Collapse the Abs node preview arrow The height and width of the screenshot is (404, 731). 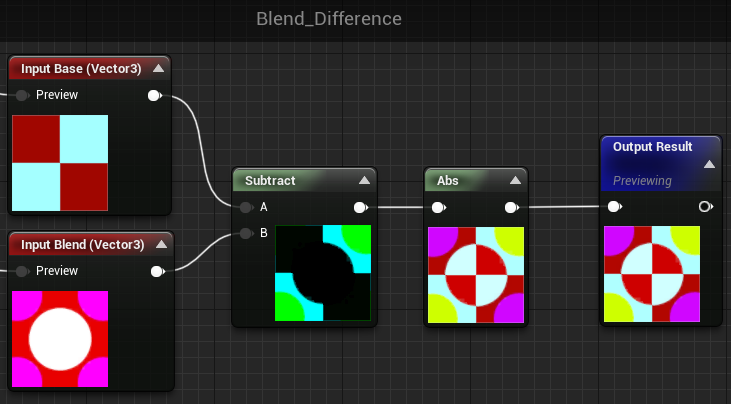[515, 180]
